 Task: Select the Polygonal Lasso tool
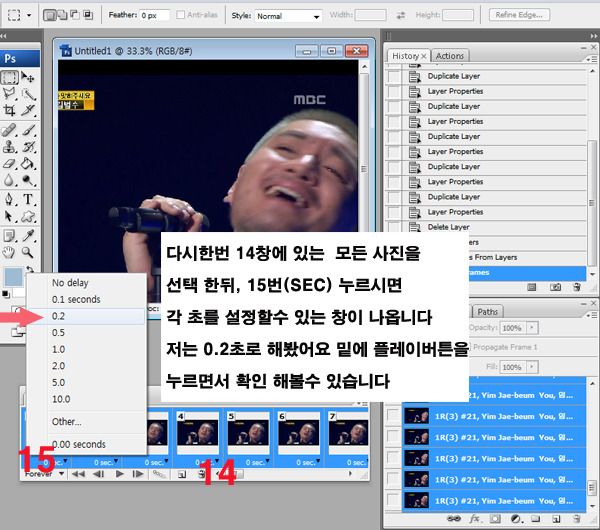pos(9,94)
